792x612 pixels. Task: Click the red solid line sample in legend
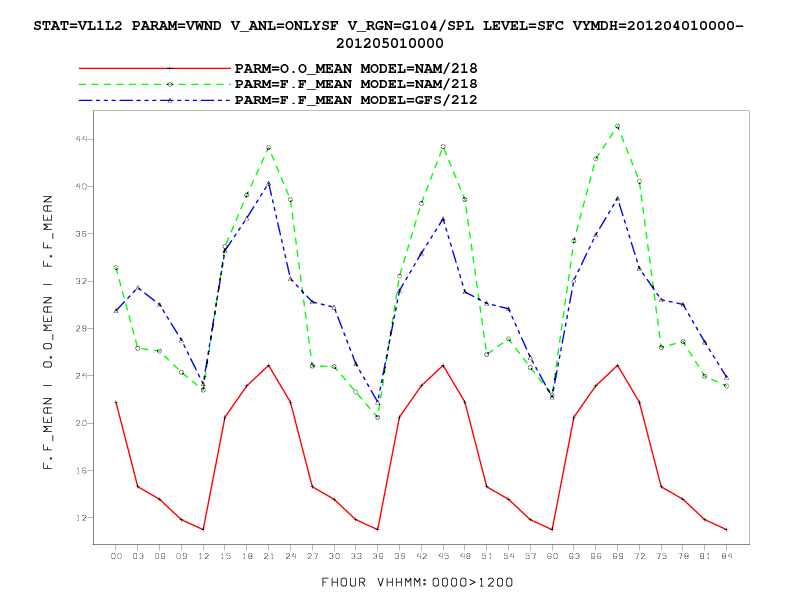point(155,68)
